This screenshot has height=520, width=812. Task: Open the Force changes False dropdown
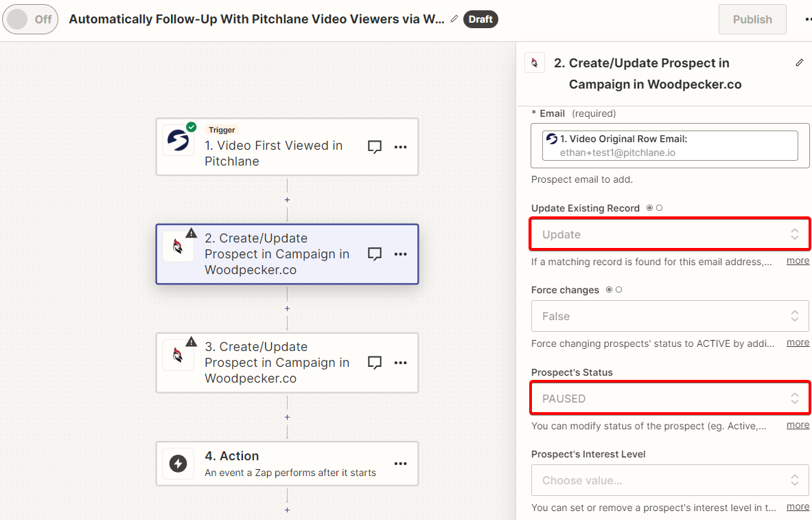point(670,316)
